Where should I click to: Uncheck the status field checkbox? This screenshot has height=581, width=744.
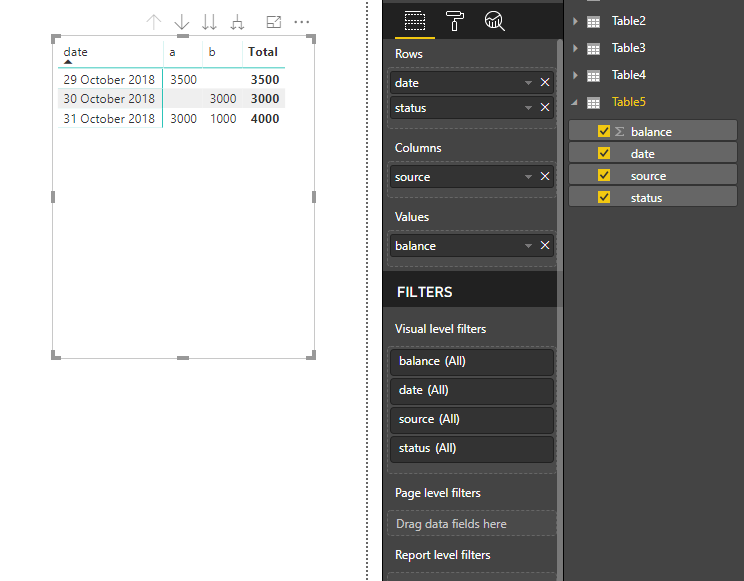click(x=604, y=197)
